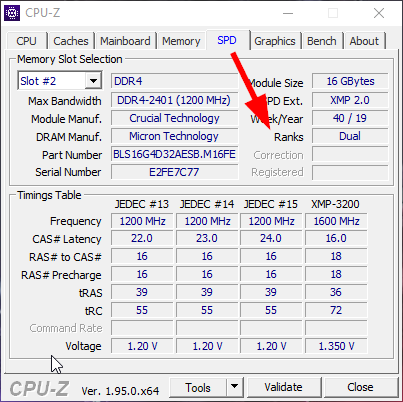Click the 16 GBytes module size value
The width and height of the screenshot is (403, 402).
coord(350,81)
